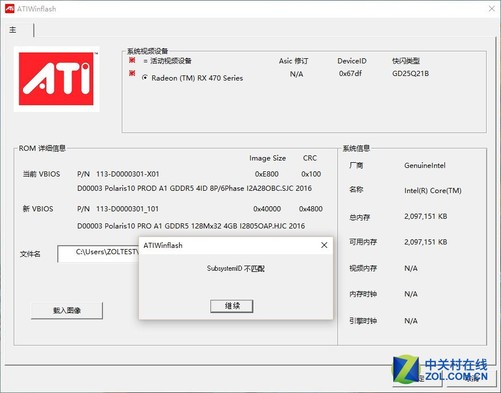501x393 pixels.
Task: Click the vendor value GenuineIntel
Action: [x=425, y=165]
